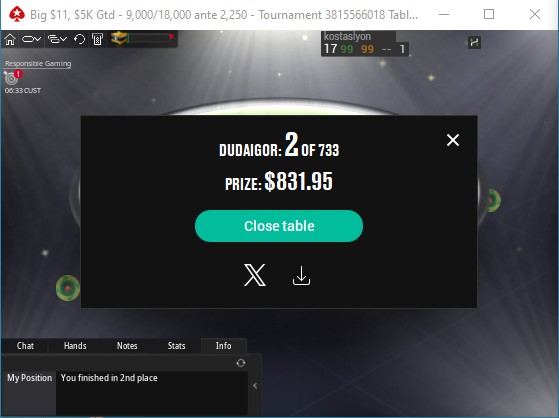The height and width of the screenshot is (418, 559).
Task: Open the hand replayer icon
Action: point(80,39)
